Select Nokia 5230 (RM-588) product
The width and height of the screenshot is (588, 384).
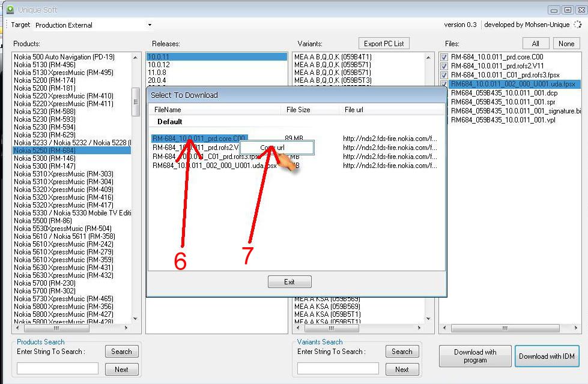click(x=44, y=112)
